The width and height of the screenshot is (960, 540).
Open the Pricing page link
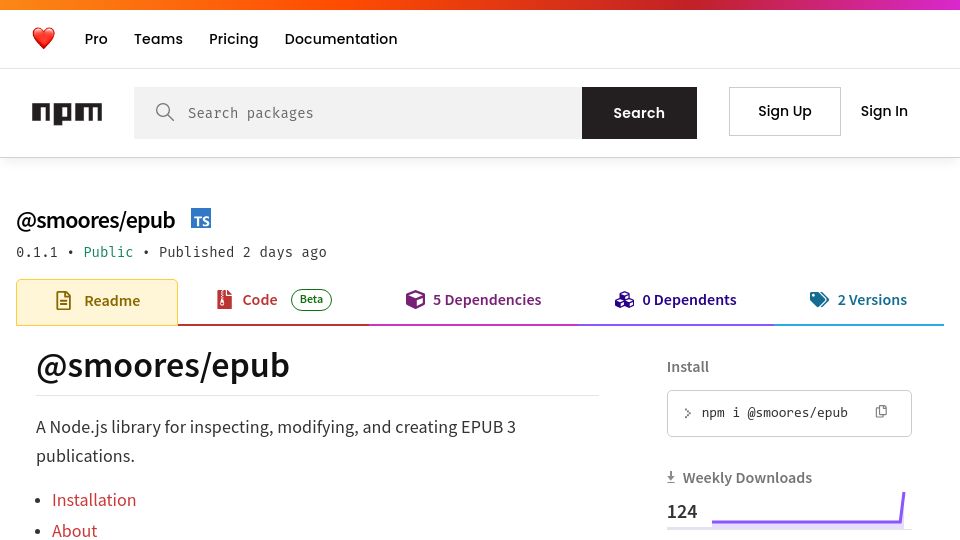233,39
